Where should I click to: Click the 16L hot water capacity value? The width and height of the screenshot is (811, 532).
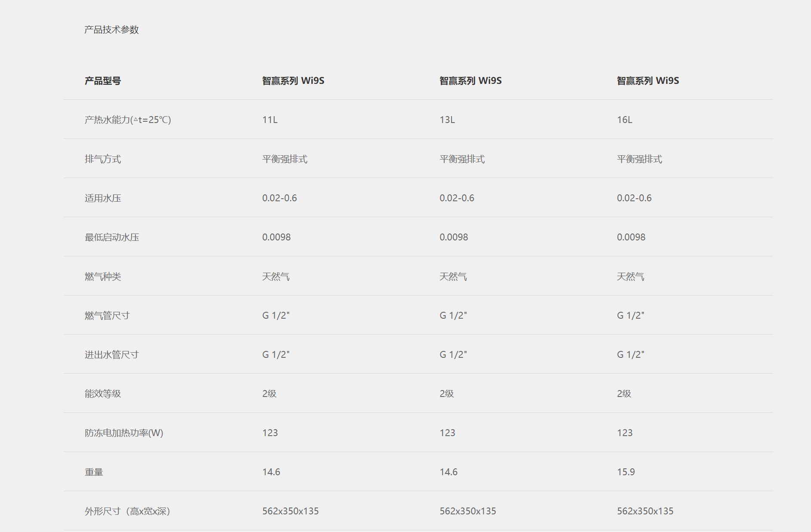pos(624,120)
